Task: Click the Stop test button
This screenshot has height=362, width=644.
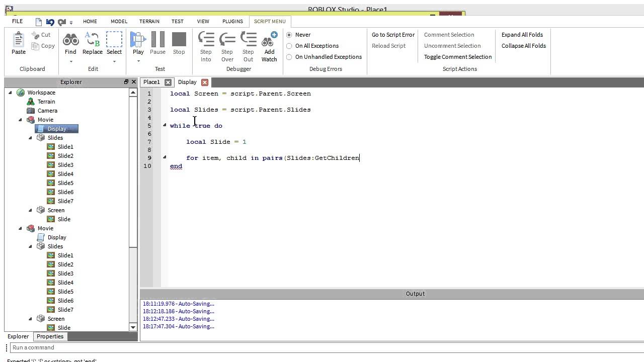Action: pos(179,40)
